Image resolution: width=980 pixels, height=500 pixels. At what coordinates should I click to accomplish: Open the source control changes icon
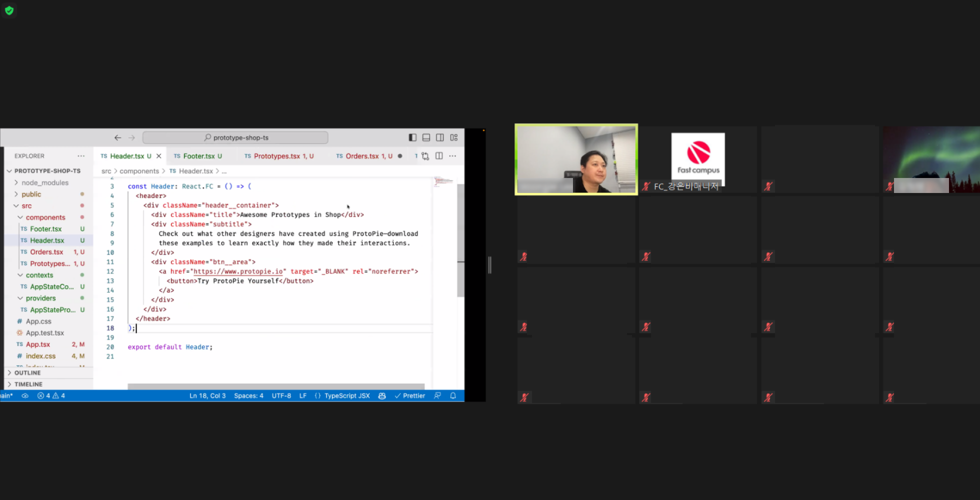coord(425,156)
